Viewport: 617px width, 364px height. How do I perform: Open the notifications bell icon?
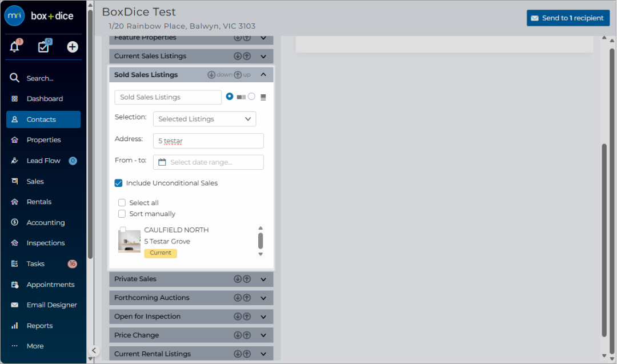(14, 47)
